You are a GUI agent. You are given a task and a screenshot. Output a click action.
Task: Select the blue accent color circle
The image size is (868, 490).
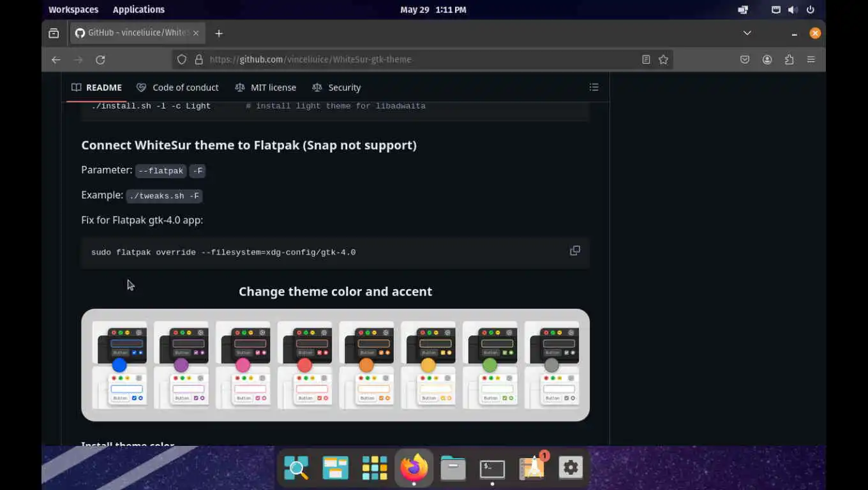tap(119, 365)
